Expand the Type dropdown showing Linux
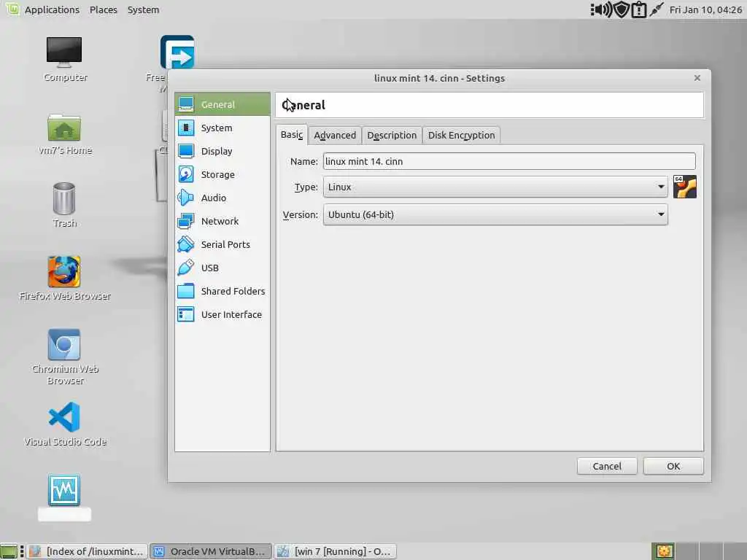The width and height of the screenshot is (747, 560). click(x=495, y=187)
